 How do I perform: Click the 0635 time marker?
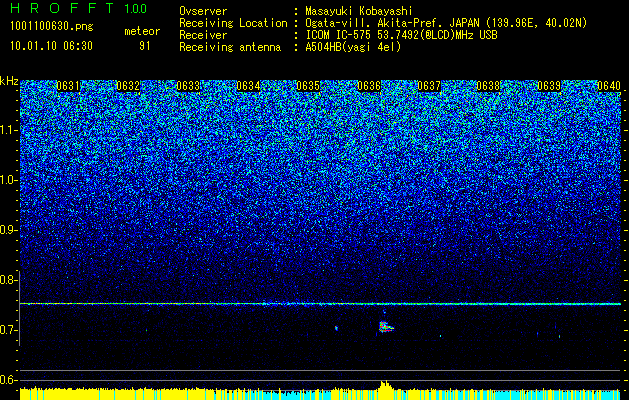tap(308, 86)
